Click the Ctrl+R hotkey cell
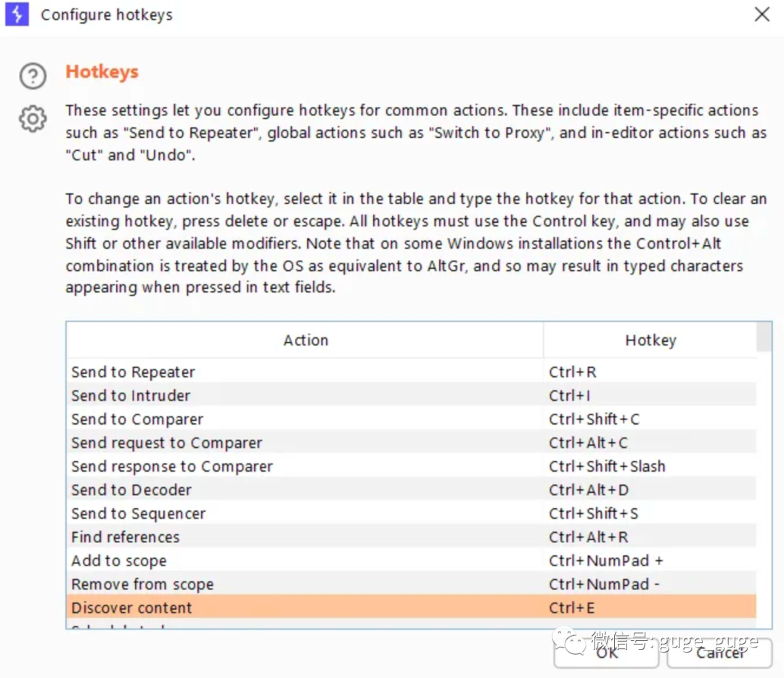 [650, 372]
